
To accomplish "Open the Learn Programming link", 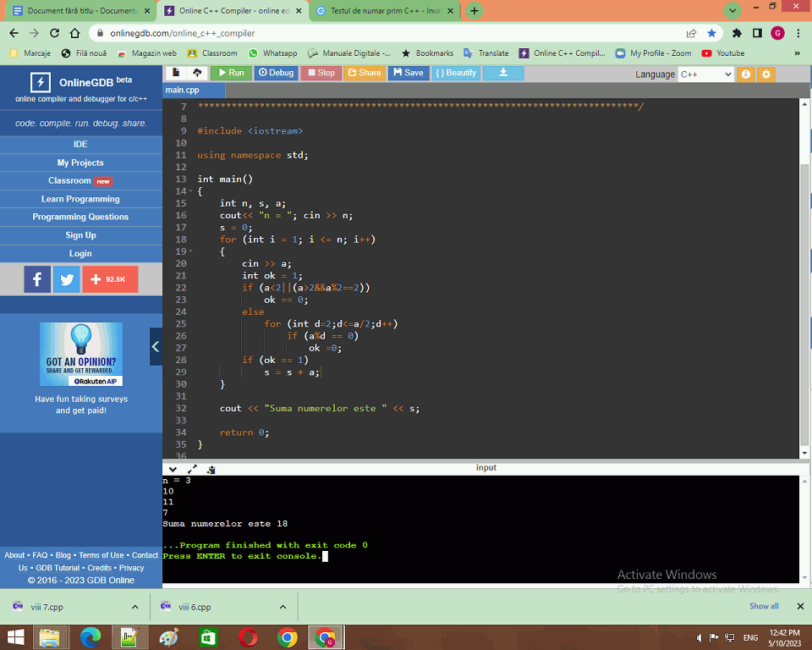I will [80, 199].
